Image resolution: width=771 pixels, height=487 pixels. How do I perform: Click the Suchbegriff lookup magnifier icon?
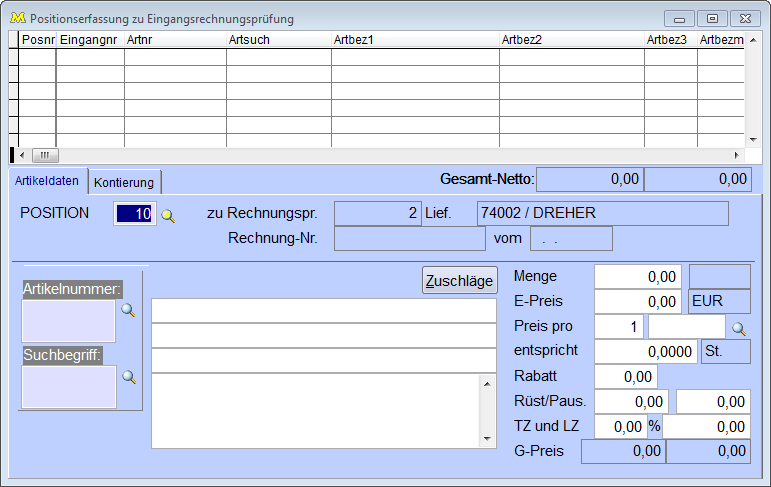pos(128,377)
